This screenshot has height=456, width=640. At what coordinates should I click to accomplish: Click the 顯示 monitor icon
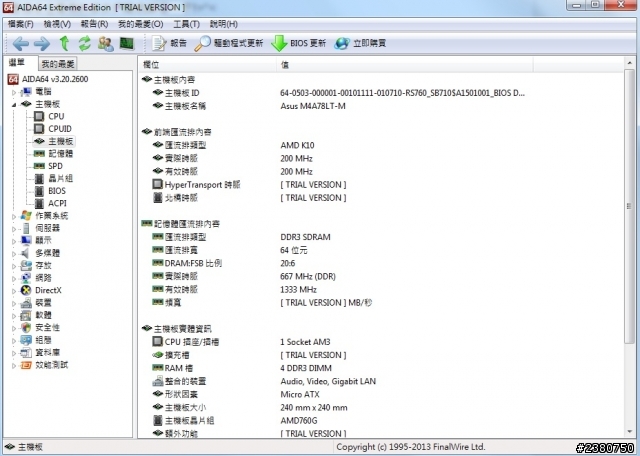(26, 240)
